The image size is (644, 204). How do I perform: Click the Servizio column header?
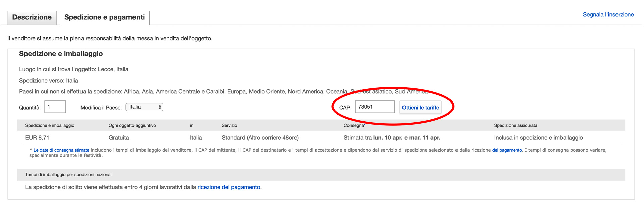point(229,126)
